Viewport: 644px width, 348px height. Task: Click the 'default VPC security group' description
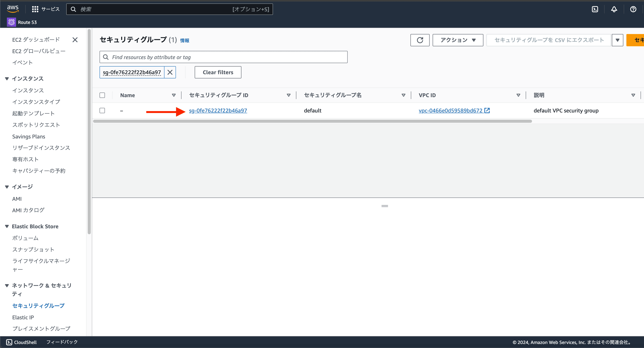(x=566, y=110)
